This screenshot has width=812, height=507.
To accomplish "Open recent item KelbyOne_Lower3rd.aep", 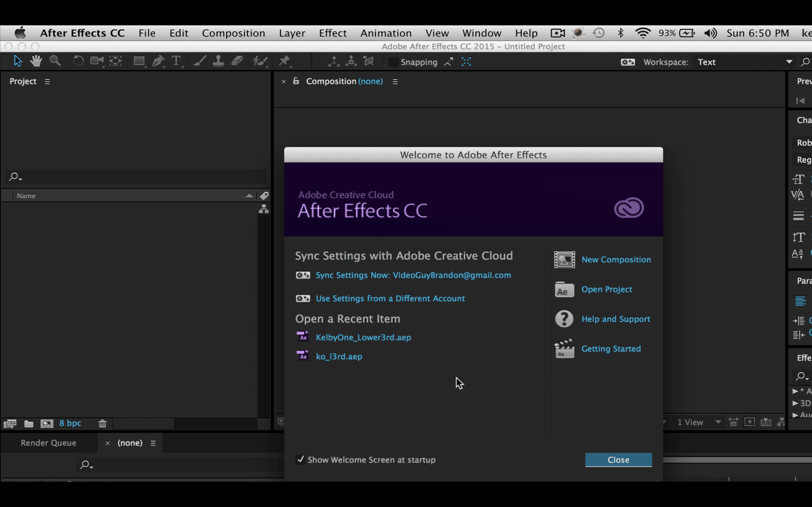I will 363,337.
